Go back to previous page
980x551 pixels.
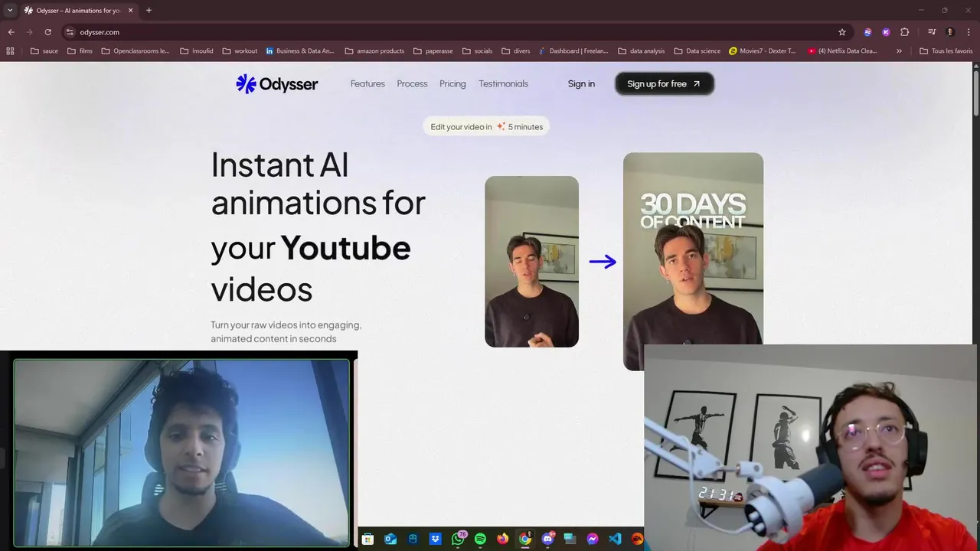(11, 32)
